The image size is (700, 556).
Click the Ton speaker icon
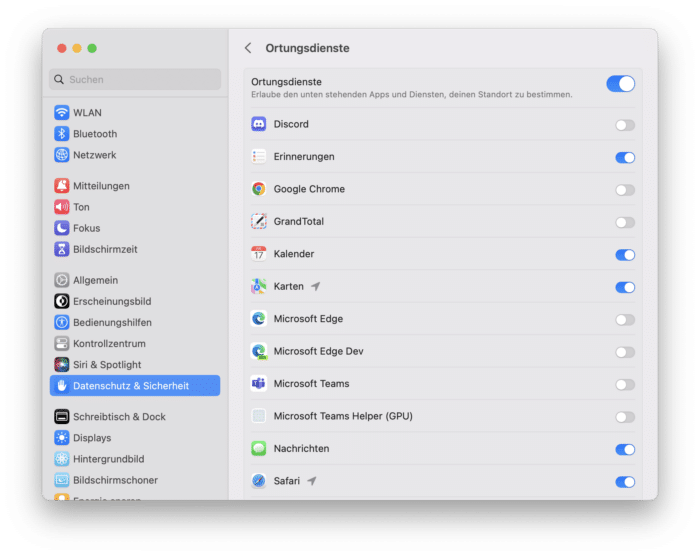[62, 207]
